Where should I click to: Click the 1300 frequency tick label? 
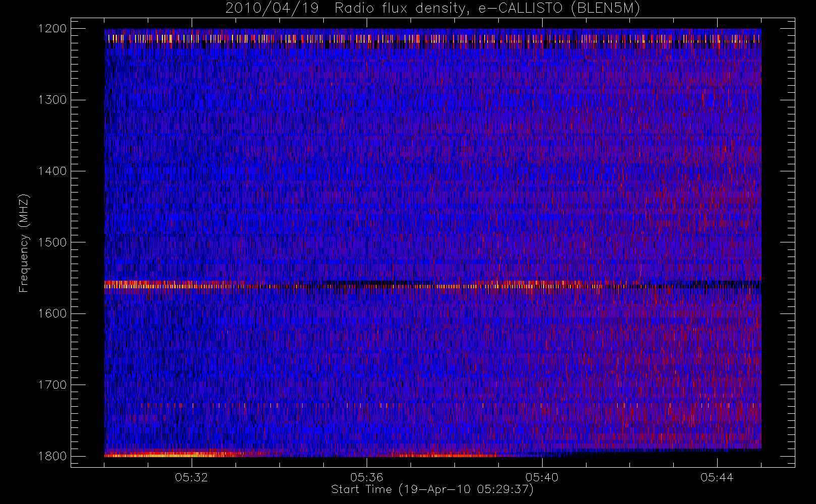pos(52,100)
